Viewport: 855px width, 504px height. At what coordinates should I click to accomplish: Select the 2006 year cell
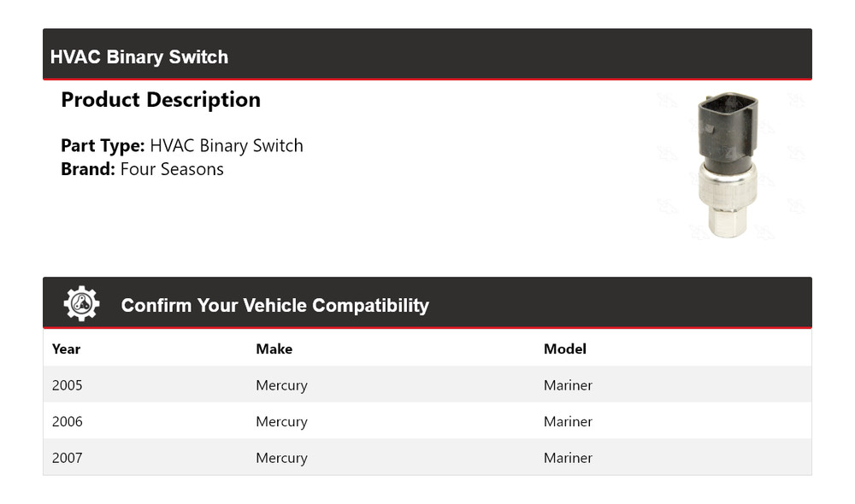tap(67, 421)
